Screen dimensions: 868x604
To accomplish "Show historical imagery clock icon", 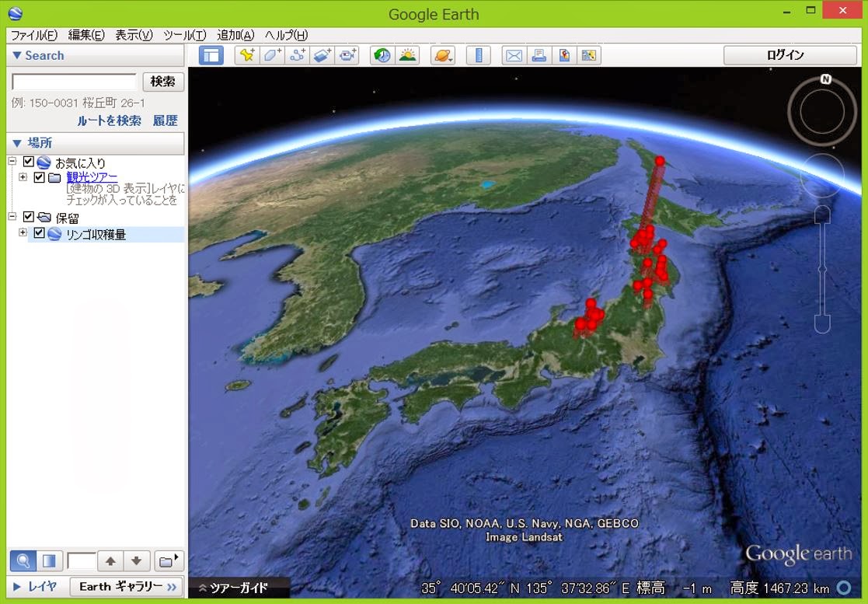I will click(382, 55).
